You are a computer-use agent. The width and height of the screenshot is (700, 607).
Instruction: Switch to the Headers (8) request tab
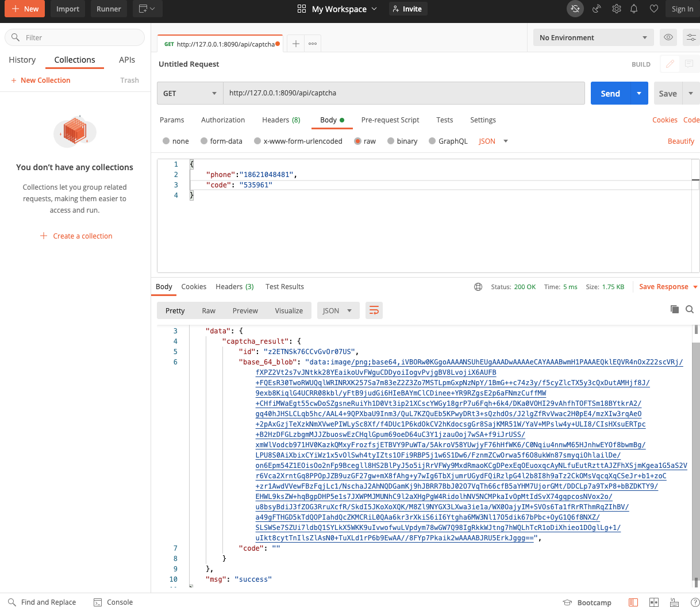pos(281,120)
